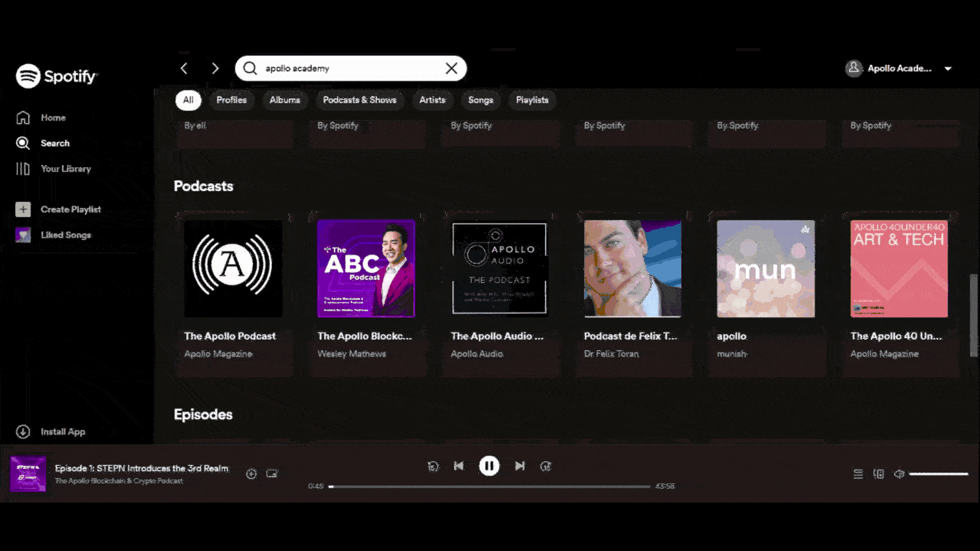
Task: Click Create Playlist text
Action: click(x=70, y=210)
